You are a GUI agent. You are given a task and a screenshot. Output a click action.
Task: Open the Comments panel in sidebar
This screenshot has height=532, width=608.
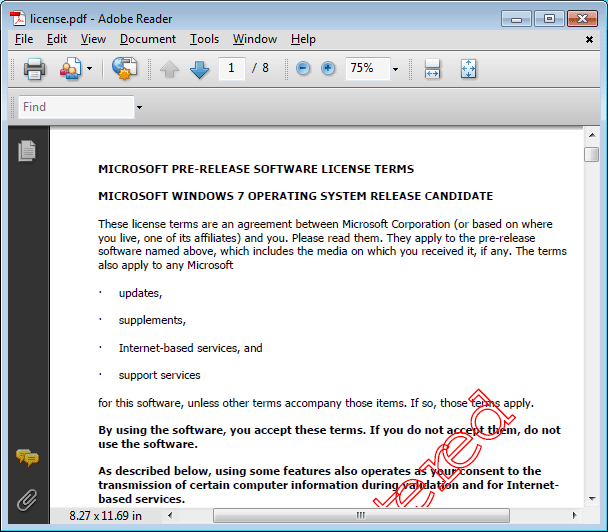(27, 458)
